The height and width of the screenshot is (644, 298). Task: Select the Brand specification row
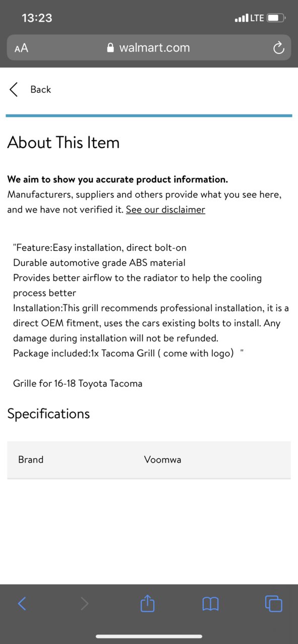149,460
